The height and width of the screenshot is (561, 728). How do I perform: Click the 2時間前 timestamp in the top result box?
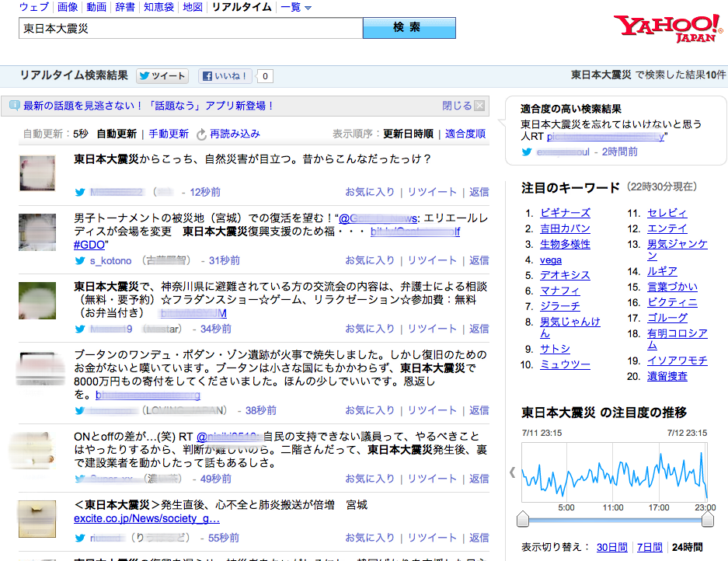(x=620, y=152)
